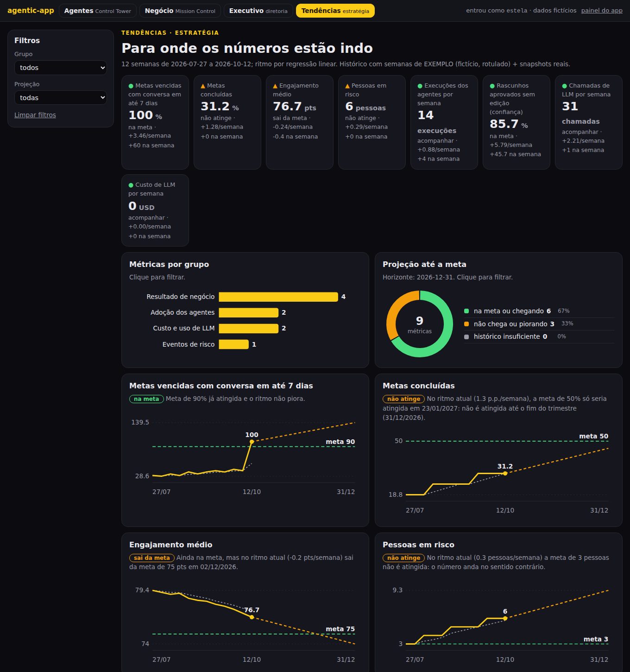Image resolution: width=630 pixels, height=672 pixels.
Task: Click não atinge badge in Metas concluídas
Action: [403, 399]
